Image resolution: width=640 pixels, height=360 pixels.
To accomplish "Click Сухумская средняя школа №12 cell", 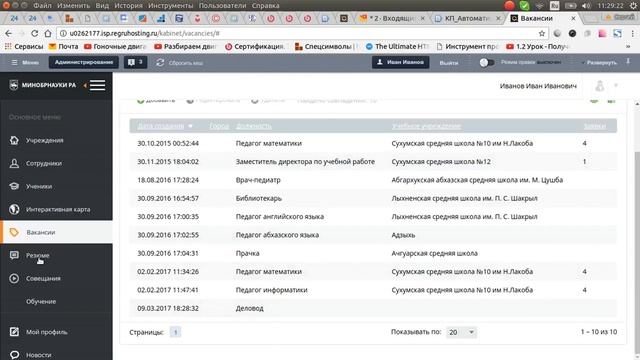I will point(441,162).
